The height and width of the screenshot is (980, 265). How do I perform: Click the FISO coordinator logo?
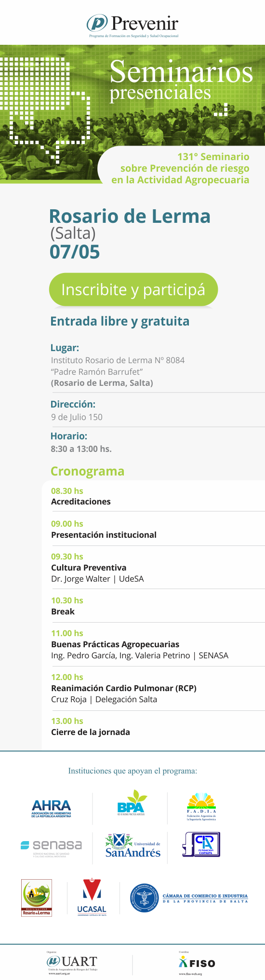point(197,963)
